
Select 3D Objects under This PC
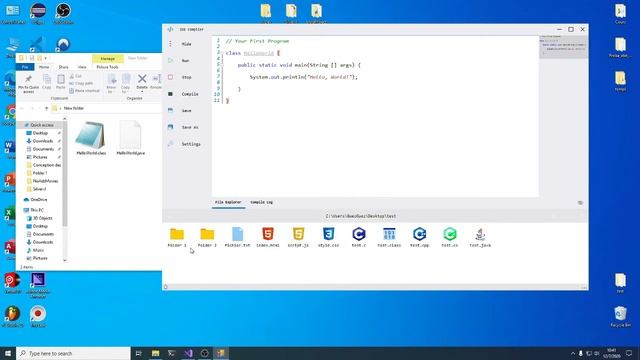pos(40,218)
